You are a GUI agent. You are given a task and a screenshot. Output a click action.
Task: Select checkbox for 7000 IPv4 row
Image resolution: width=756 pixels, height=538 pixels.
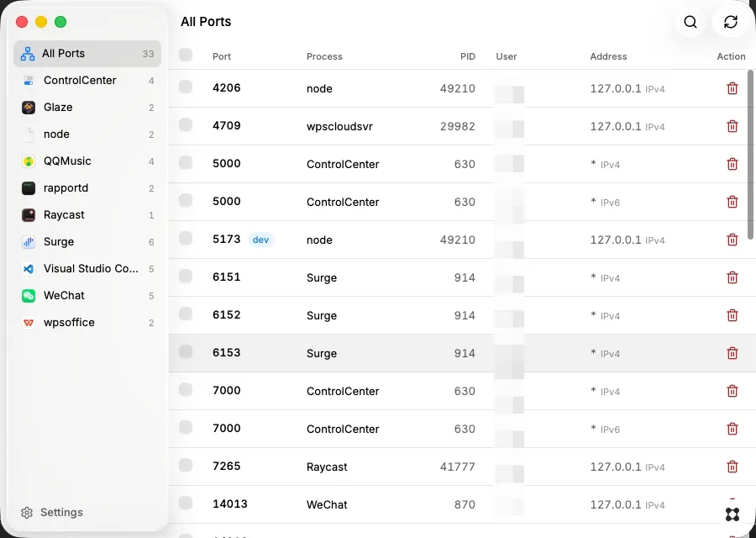(x=186, y=389)
